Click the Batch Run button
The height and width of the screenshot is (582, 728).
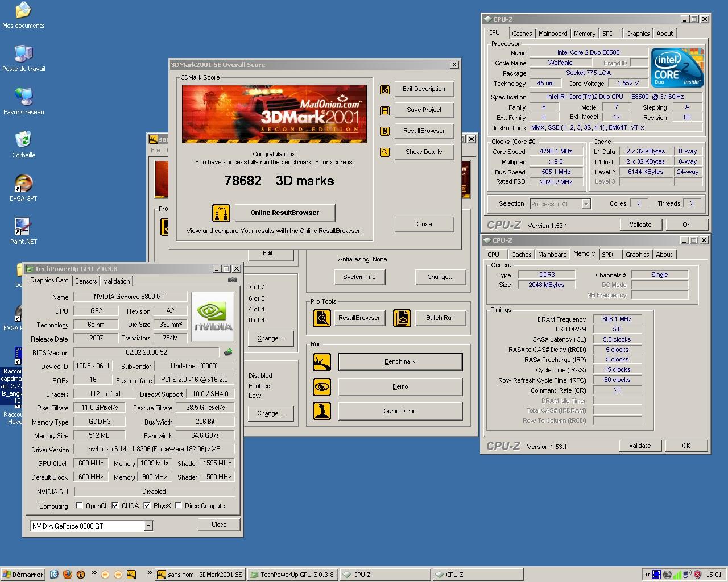click(x=440, y=318)
